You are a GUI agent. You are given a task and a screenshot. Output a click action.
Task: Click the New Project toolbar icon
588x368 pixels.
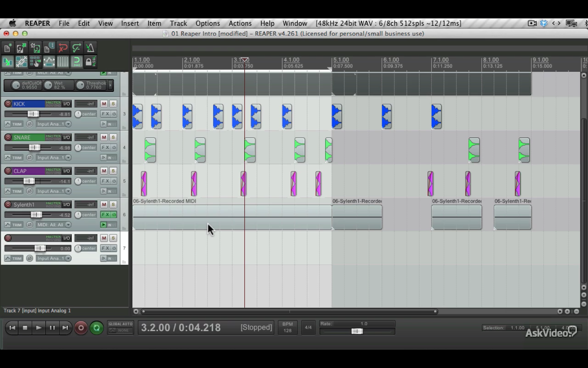coord(7,48)
